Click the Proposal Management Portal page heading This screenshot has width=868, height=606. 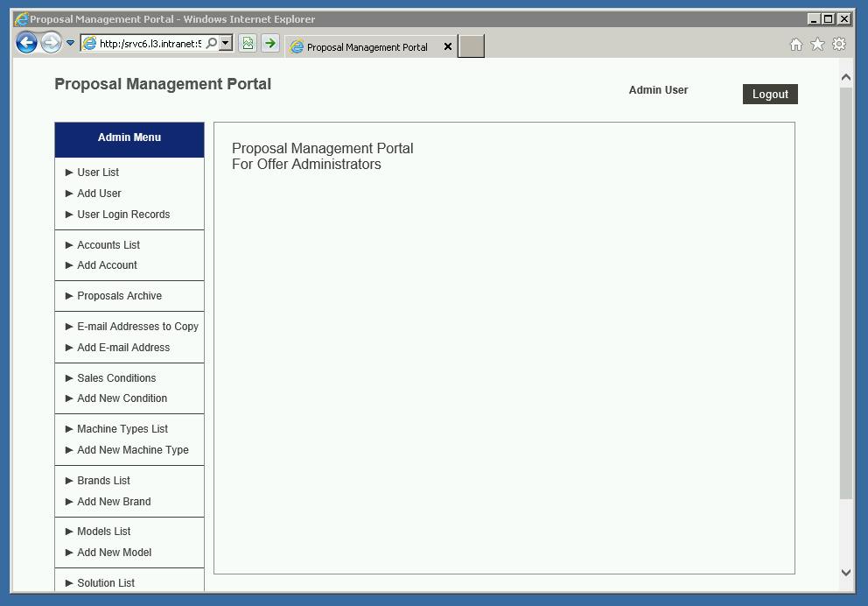163,84
